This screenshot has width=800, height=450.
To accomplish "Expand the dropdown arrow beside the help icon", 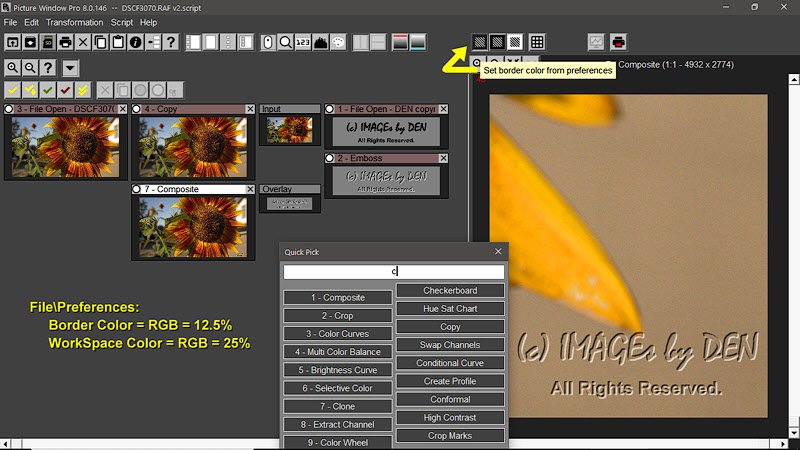I will pyautogui.click(x=70, y=68).
